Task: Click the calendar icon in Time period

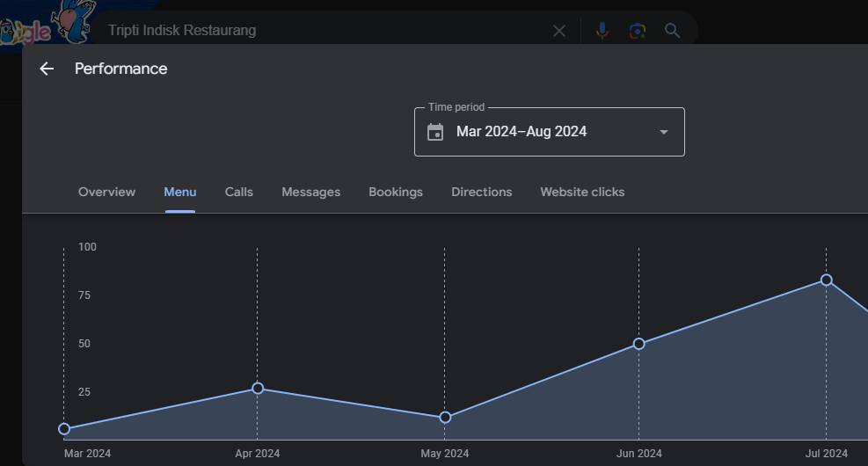Action: [x=435, y=132]
